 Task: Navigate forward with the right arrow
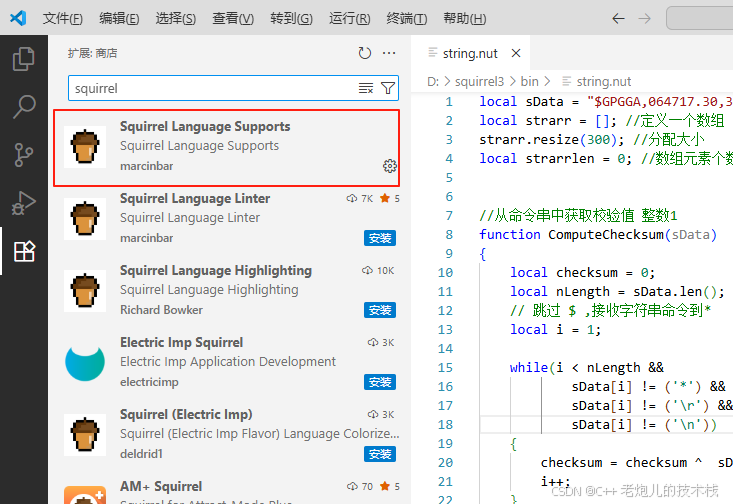tap(645, 19)
